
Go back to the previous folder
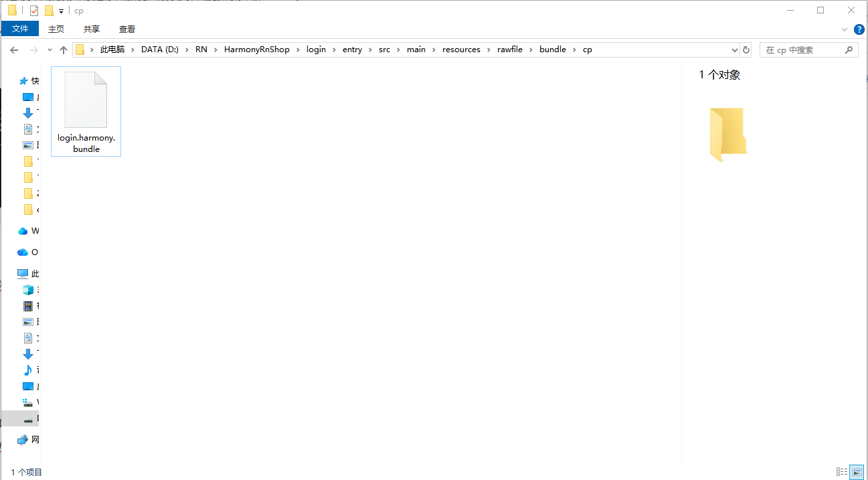click(13, 50)
